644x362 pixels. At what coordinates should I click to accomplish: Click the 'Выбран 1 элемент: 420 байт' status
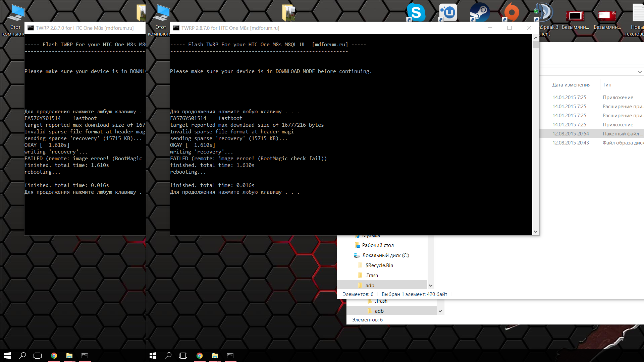(414, 294)
